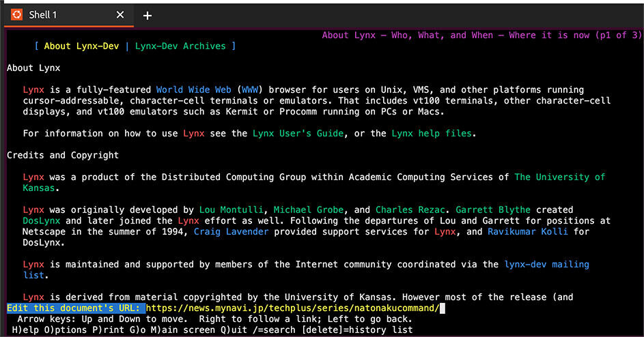Viewport: 644px width, 337px height.
Task: Click the Ubuntu icon in Shell 1 tab
Action: [x=16, y=15]
